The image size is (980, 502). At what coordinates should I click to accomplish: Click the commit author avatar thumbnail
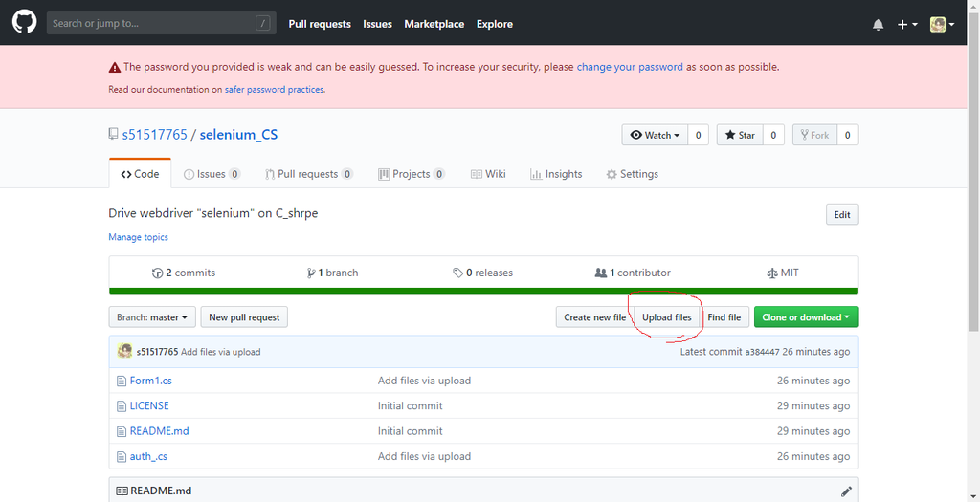coord(124,351)
